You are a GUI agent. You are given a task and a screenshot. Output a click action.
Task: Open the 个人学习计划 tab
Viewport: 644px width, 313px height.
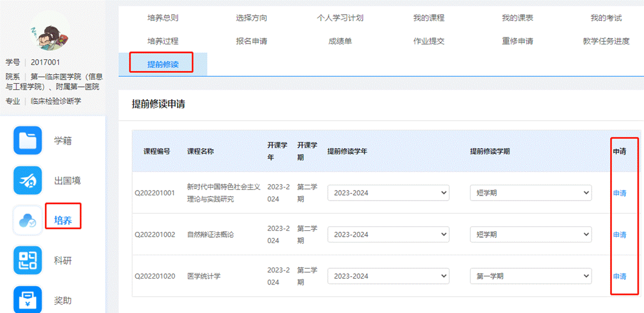coord(340,18)
